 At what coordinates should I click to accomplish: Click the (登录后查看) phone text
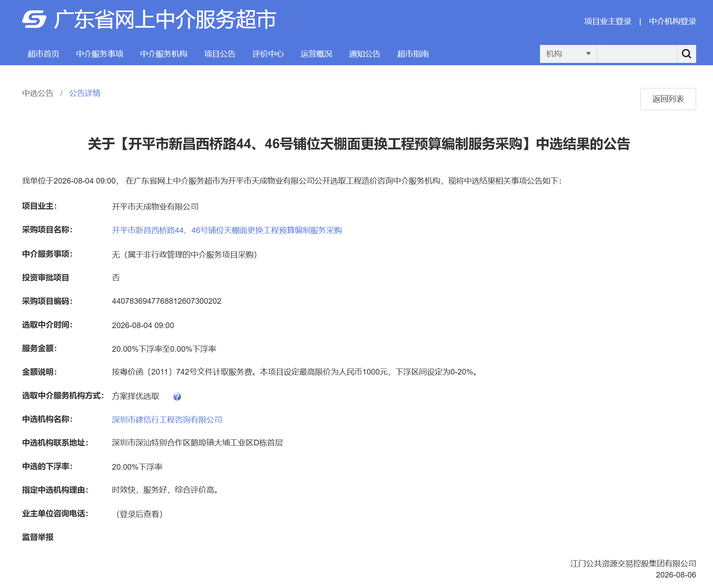point(139,514)
